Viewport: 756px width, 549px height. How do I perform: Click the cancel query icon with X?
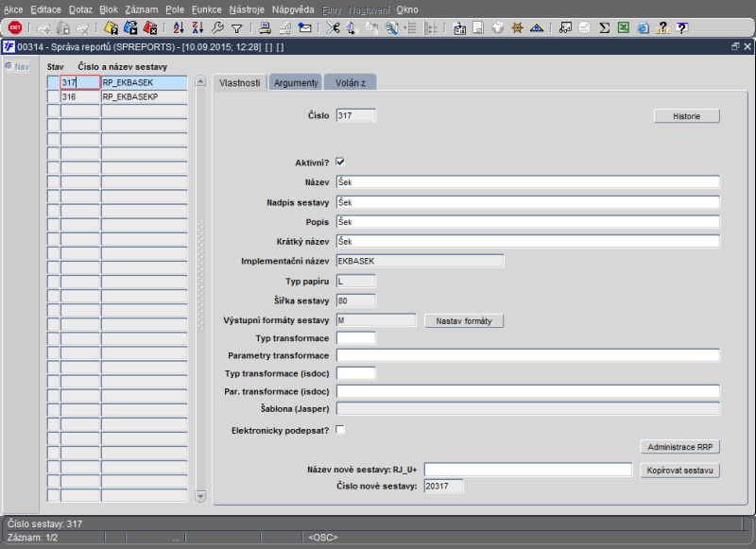coord(150,28)
